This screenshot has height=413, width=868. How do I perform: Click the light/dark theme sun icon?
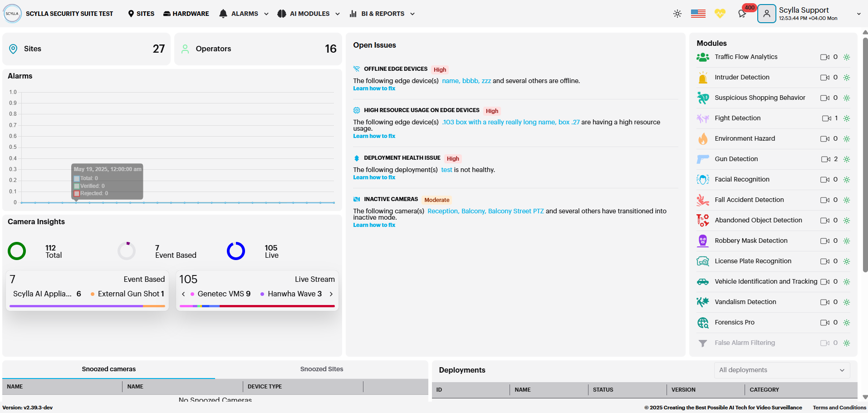click(x=677, y=14)
